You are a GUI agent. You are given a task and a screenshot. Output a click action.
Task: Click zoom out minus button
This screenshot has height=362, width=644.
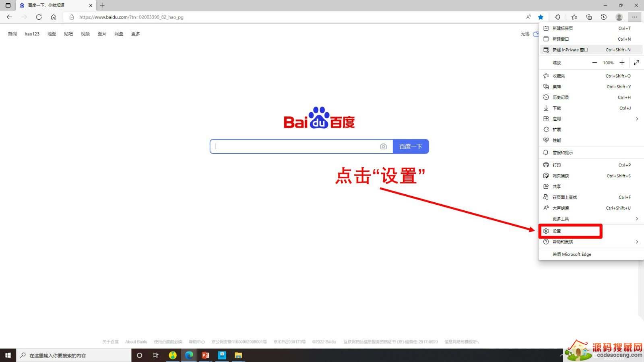(594, 63)
